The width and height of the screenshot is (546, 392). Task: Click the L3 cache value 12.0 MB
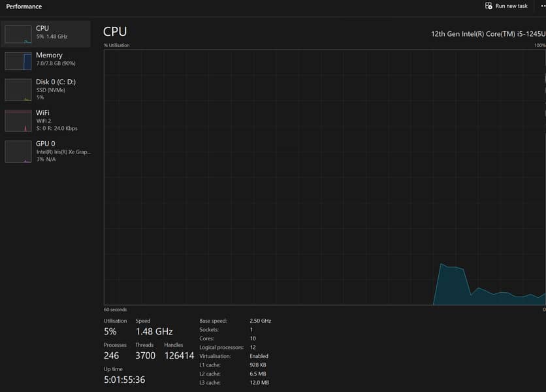(259, 383)
